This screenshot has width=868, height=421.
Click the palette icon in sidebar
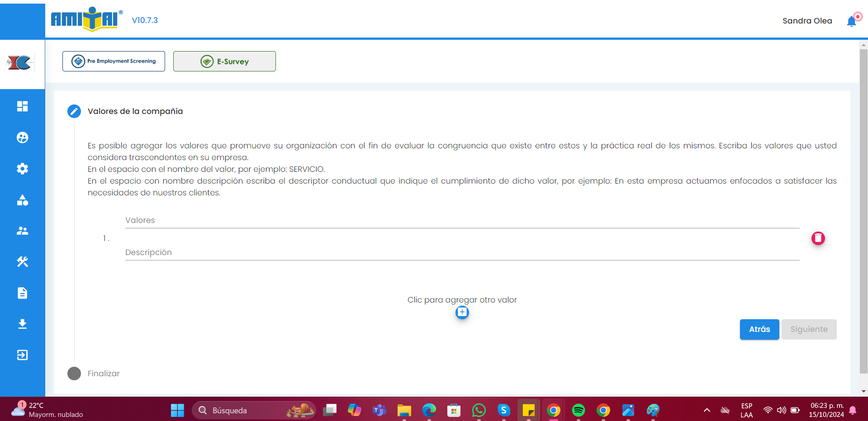pyautogui.click(x=22, y=137)
